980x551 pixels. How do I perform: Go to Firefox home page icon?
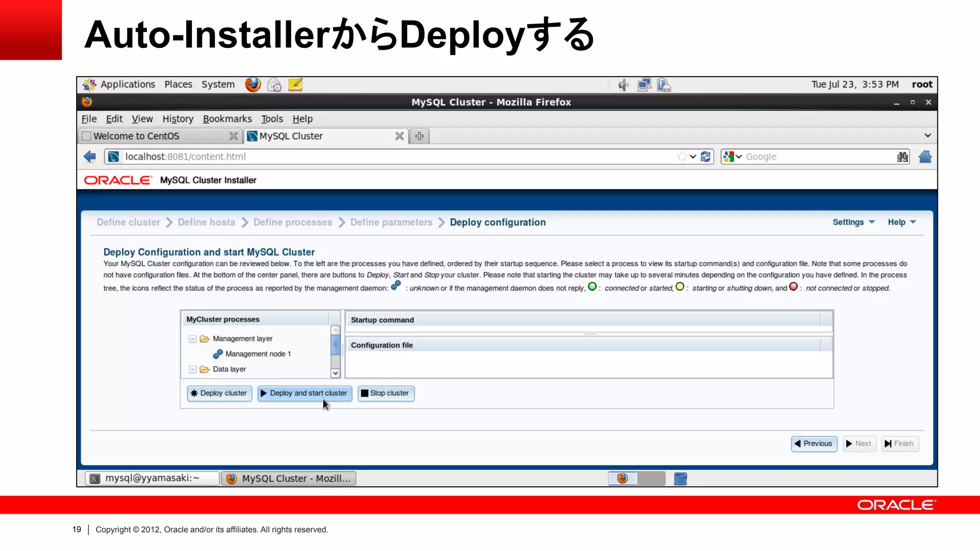[925, 156]
